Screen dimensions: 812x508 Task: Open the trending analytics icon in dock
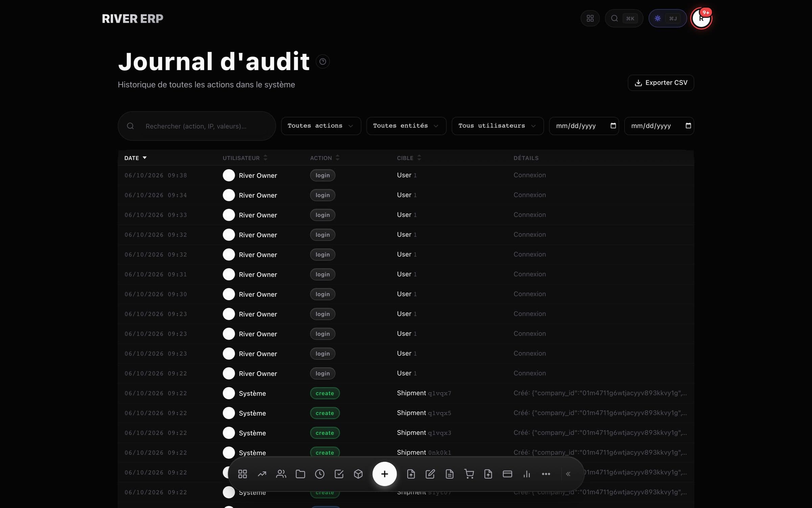coord(262,474)
